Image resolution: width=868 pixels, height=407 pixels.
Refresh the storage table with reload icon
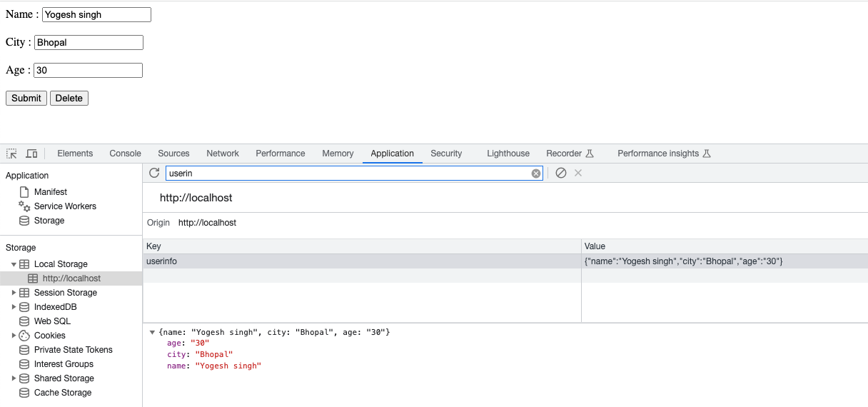click(x=154, y=173)
